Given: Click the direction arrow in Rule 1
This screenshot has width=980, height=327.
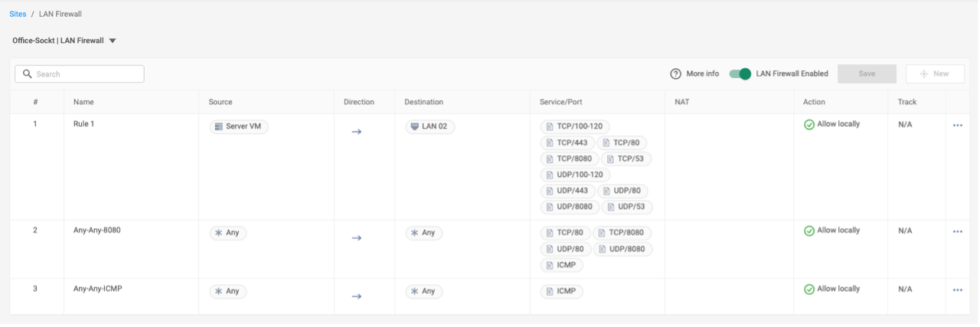Looking at the screenshot, I should click(356, 132).
